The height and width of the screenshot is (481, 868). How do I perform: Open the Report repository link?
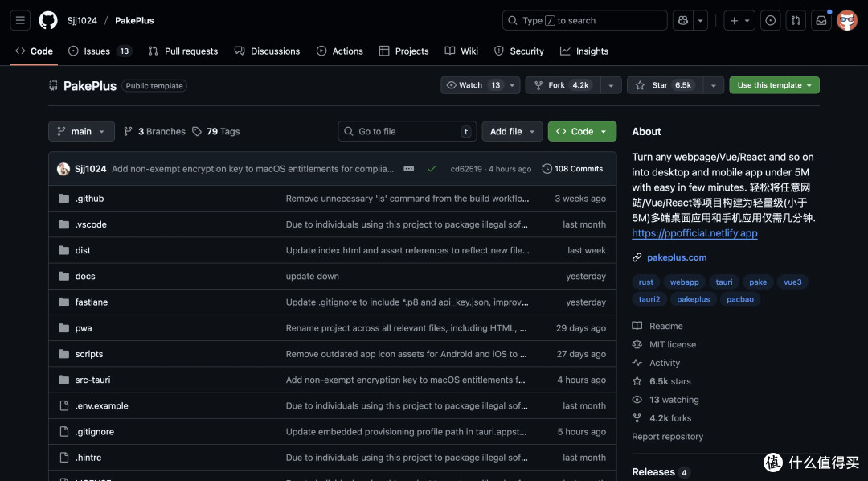[668, 437]
